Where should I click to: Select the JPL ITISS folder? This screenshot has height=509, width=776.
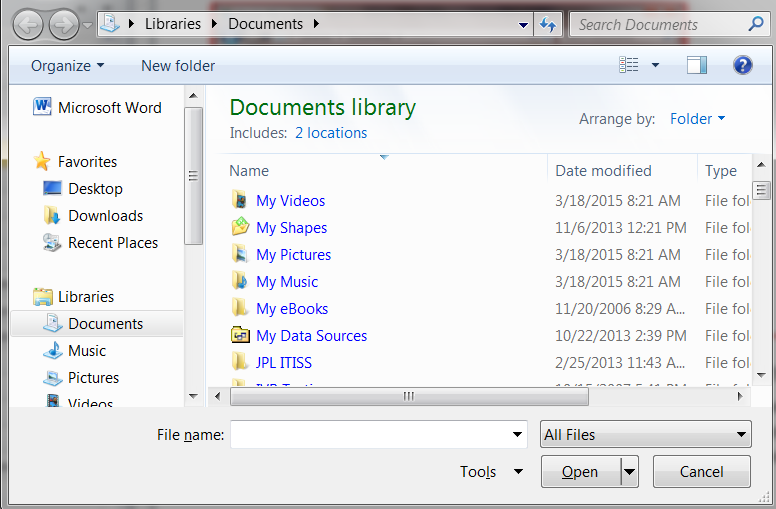pos(284,362)
